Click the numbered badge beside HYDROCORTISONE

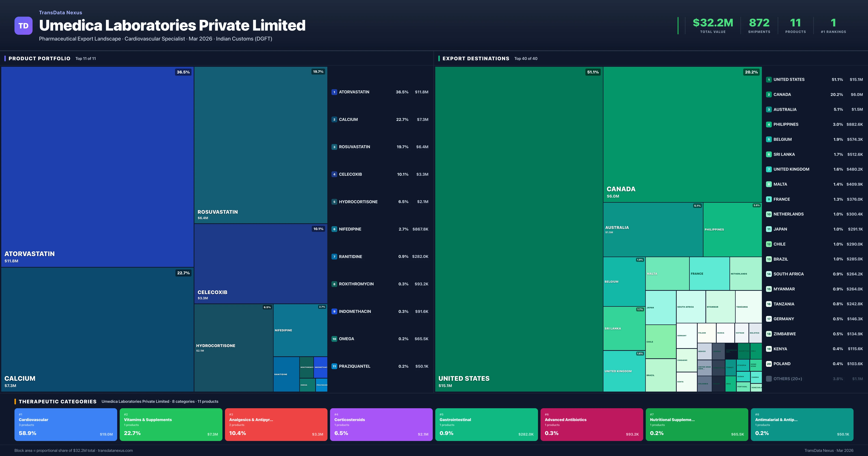[334, 201]
